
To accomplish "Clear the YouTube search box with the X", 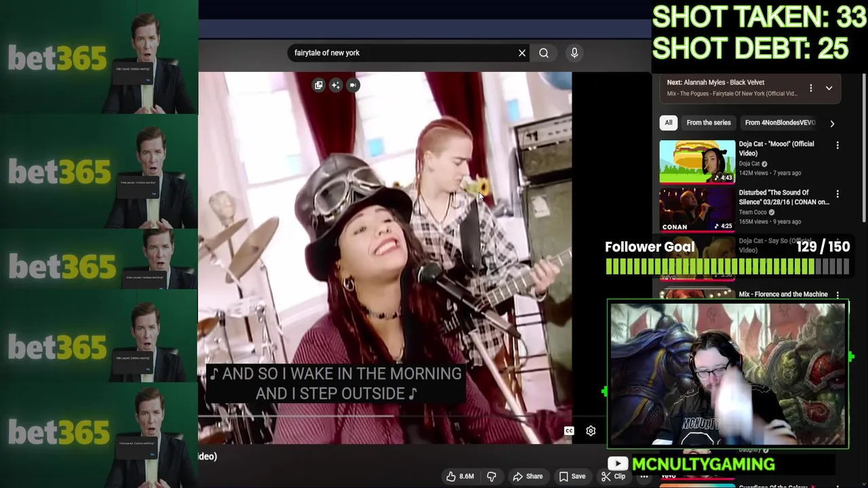I will [522, 53].
